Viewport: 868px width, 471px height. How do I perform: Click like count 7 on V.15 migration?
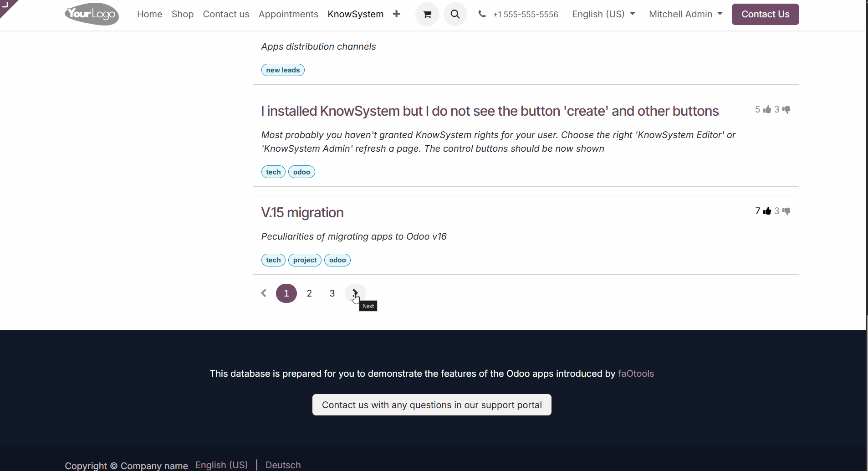(758, 211)
